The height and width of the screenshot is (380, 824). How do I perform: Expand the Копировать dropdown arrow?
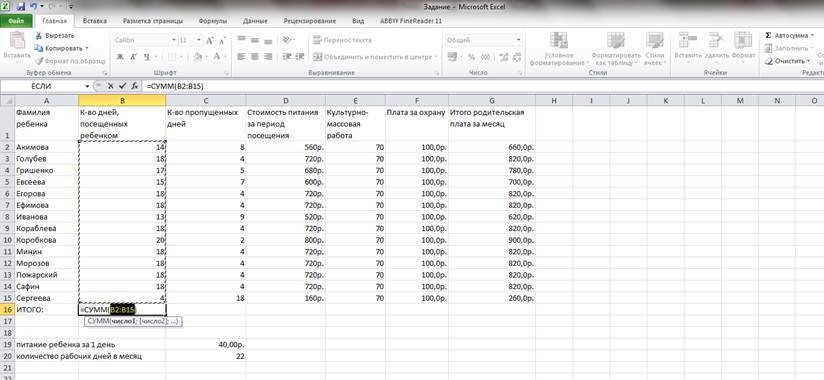(87, 48)
